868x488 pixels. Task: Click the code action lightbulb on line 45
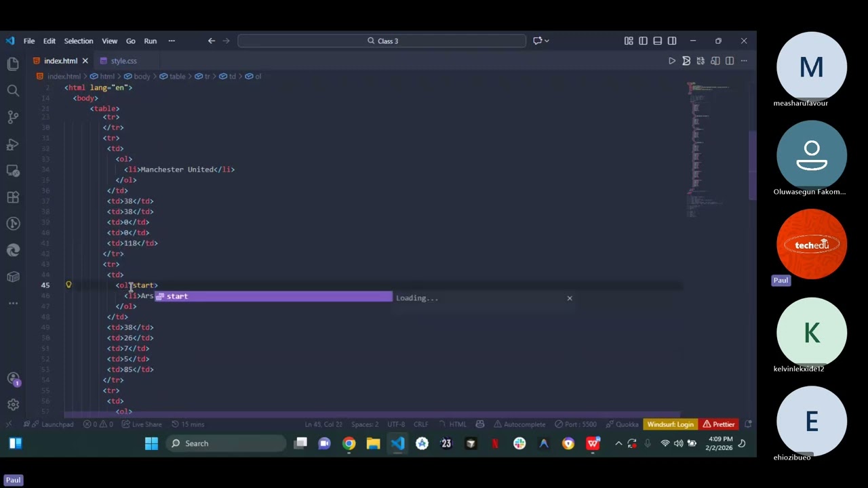pyautogui.click(x=68, y=285)
